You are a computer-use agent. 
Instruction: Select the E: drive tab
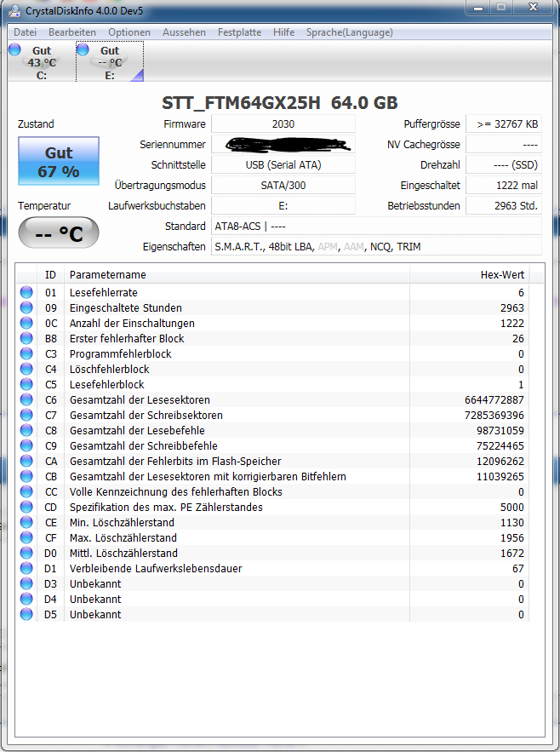coord(110,62)
